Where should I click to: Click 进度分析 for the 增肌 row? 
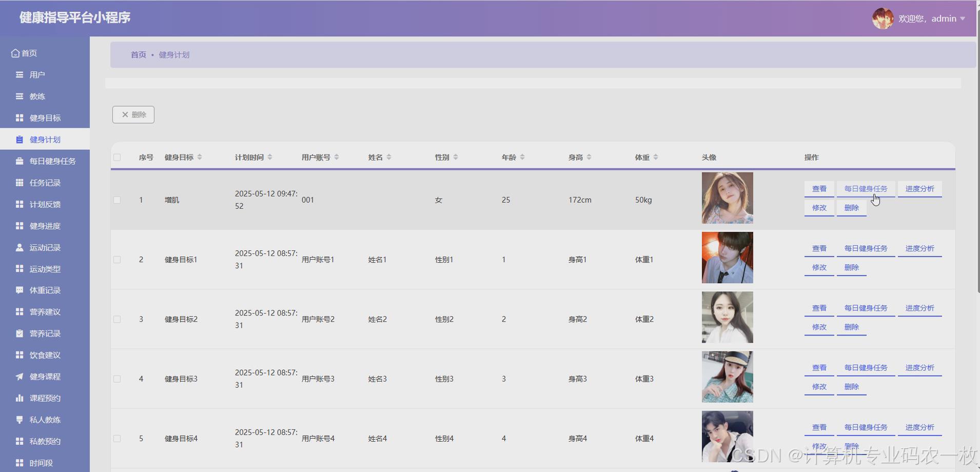pos(920,189)
